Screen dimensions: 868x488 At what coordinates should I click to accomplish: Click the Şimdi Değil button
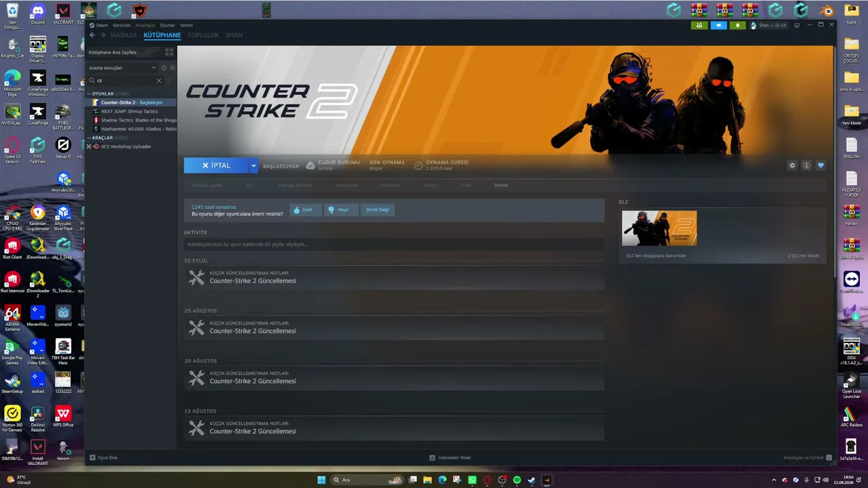coord(378,209)
